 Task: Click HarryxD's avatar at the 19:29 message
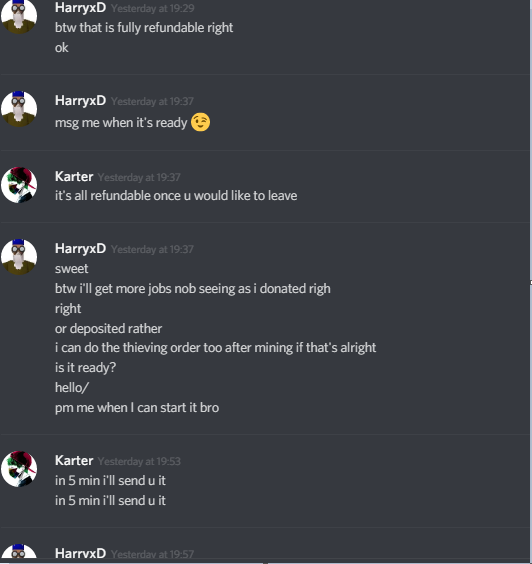[x=19, y=17]
